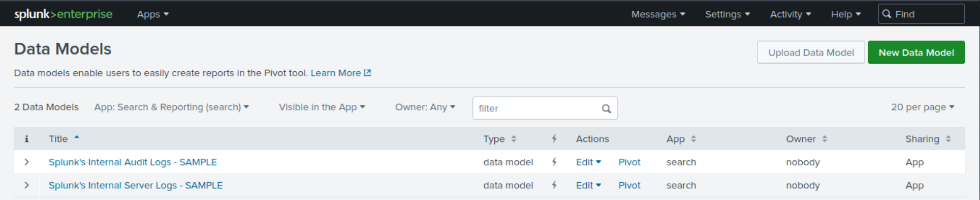Open the Messages menu
The width and height of the screenshot is (980, 200).
point(658,14)
